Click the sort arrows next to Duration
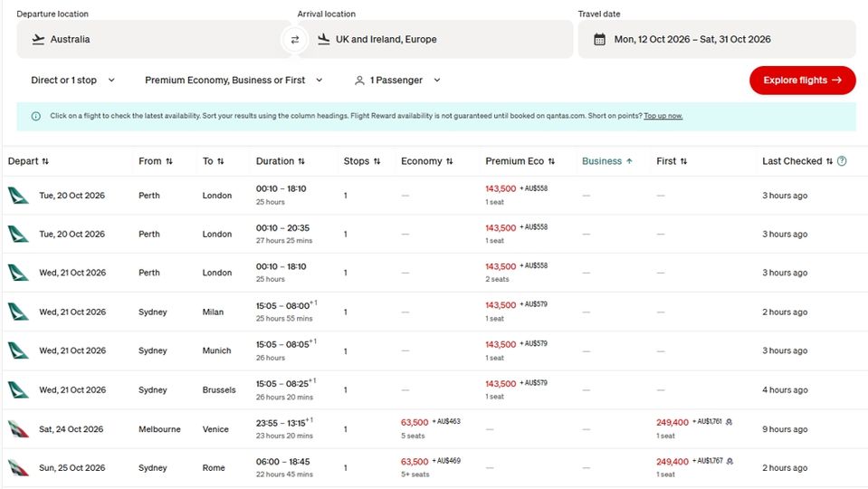This screenshot has width=868, height=489. [301, 161]
